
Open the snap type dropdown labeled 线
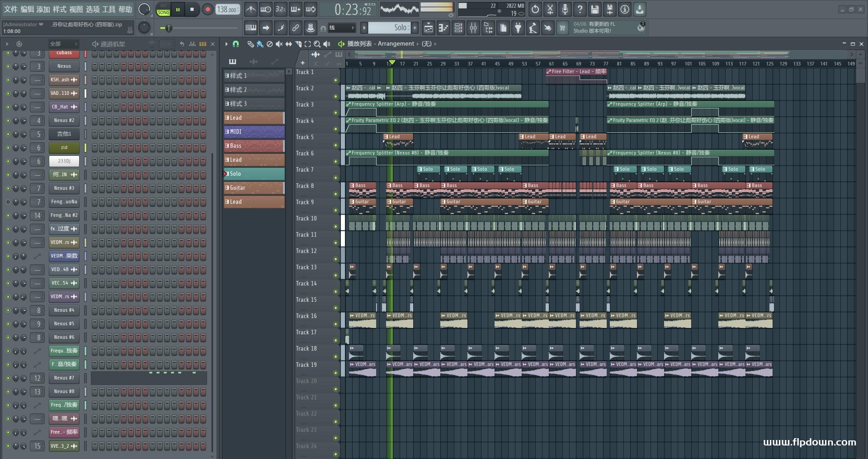[x=341, y=28]
